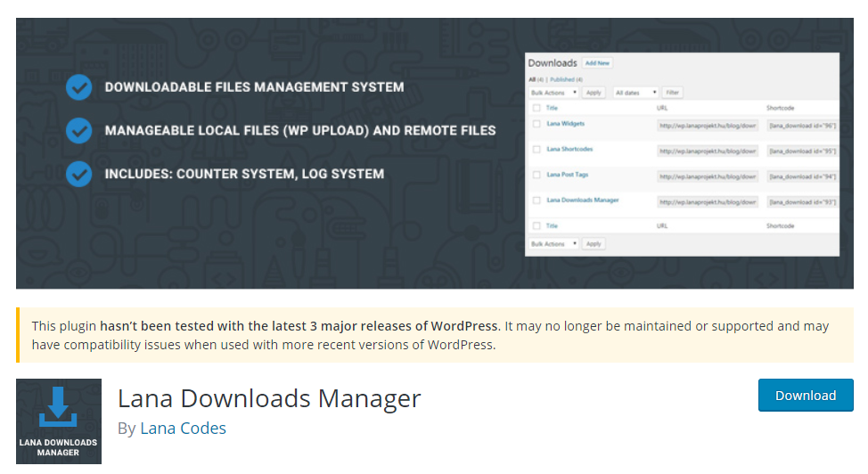The image size is (868, 474).
Task: Click the URL field for Lana Shortcodes
Action: 708,151
